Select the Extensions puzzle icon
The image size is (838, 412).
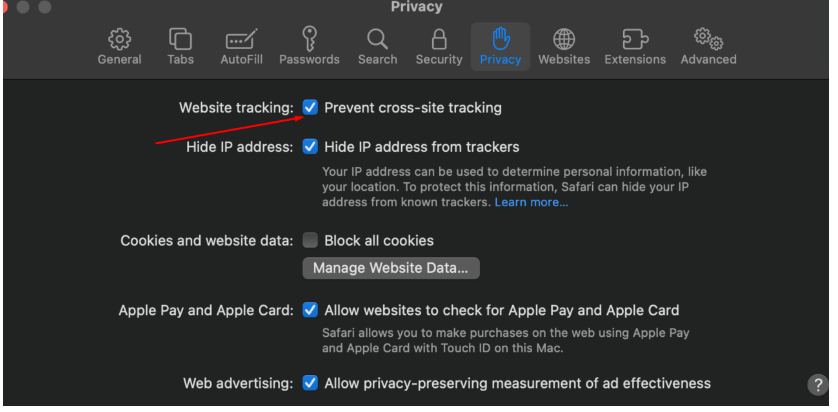coord(635,40)
